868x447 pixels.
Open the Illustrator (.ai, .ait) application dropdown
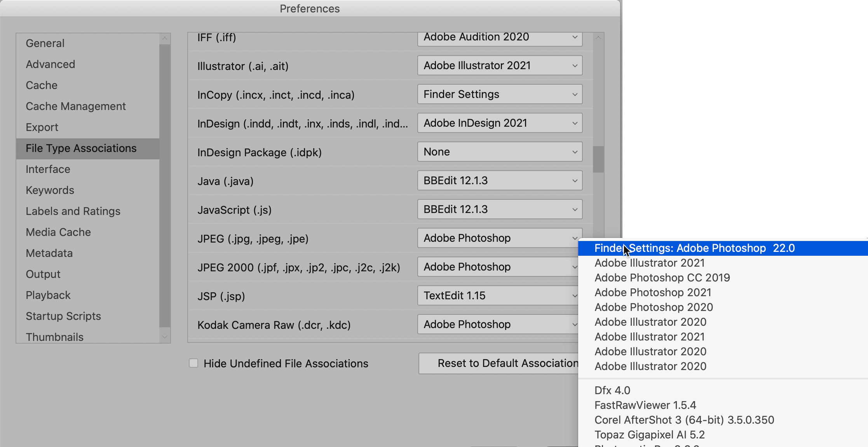point(499,66)
